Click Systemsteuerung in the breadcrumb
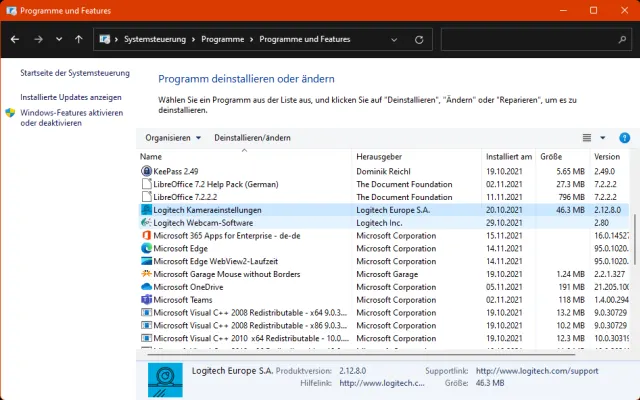The image size is (640, 400). tap(155, 40)
